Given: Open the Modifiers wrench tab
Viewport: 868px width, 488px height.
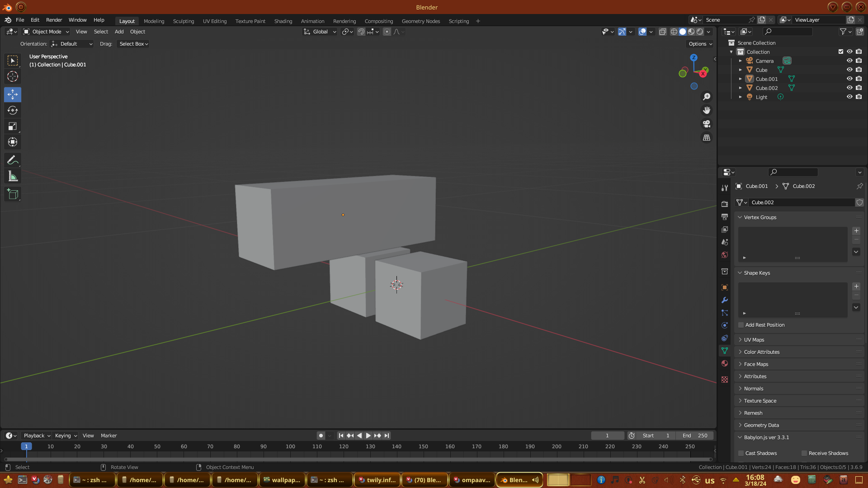Looking at the screenshot, I should pos(725,300).
